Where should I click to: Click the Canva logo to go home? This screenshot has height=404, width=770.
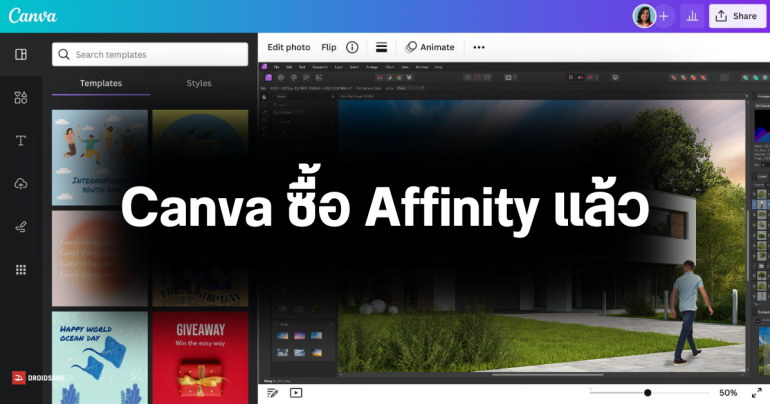32,16
